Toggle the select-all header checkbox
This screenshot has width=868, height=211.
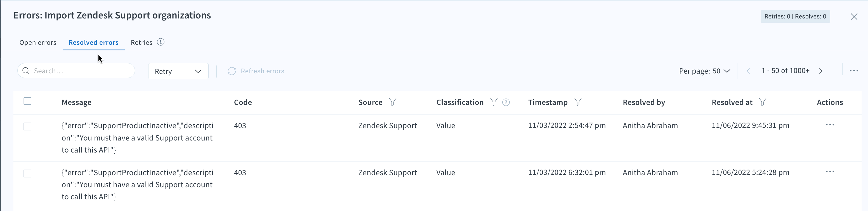[x=27, y=101]
